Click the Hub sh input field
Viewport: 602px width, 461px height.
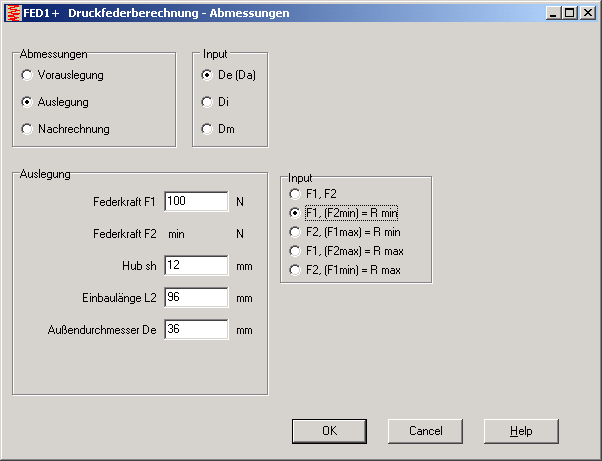click(196, 265)
